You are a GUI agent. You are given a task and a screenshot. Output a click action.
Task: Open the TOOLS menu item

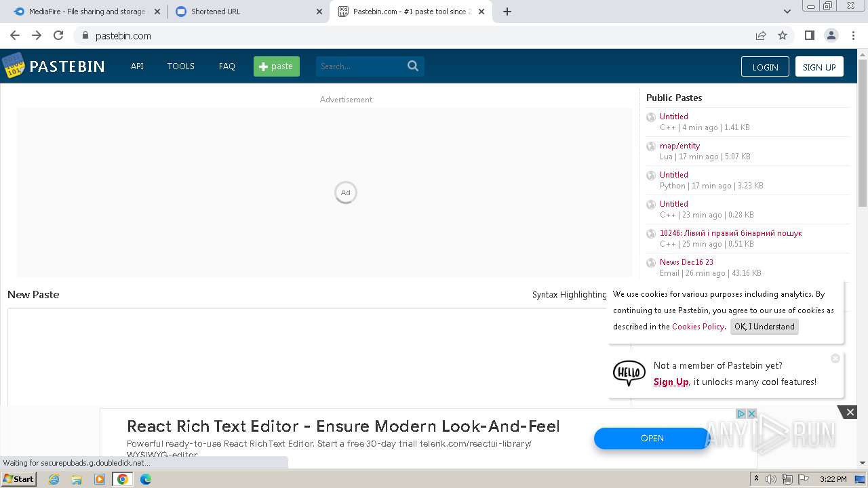click(x=181, y=66)
